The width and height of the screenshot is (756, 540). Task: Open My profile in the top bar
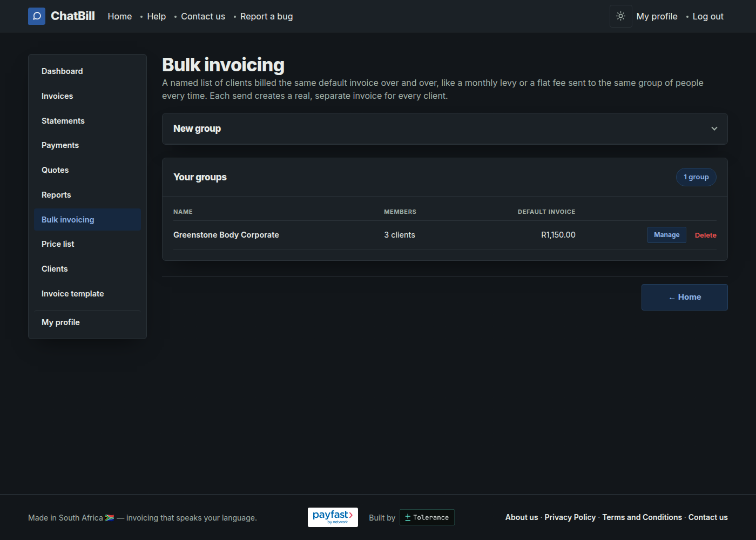click(657, 16)
